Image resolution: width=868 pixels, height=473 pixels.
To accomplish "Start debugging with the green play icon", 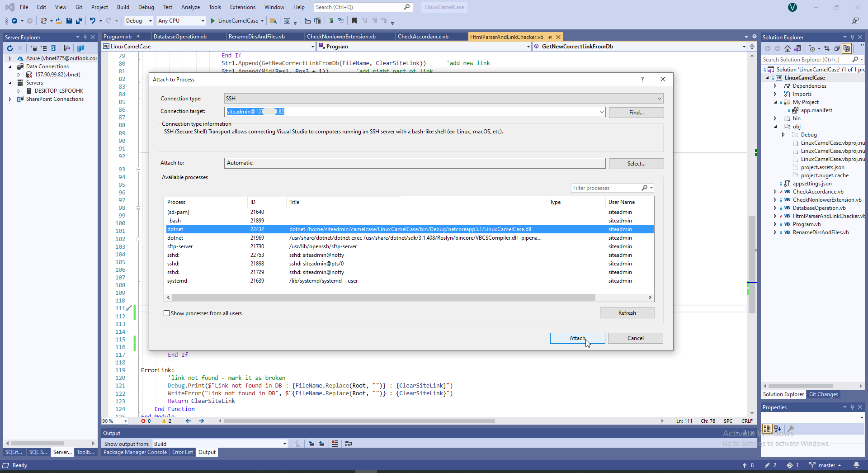I will coord(212,21).
